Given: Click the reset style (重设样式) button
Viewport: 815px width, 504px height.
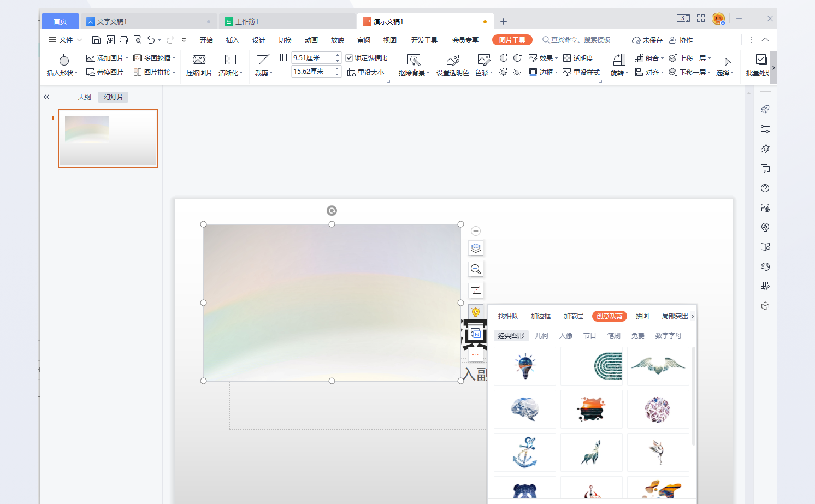Looking at the screenshot, I should pyautogui.click(x=581, y=72).
